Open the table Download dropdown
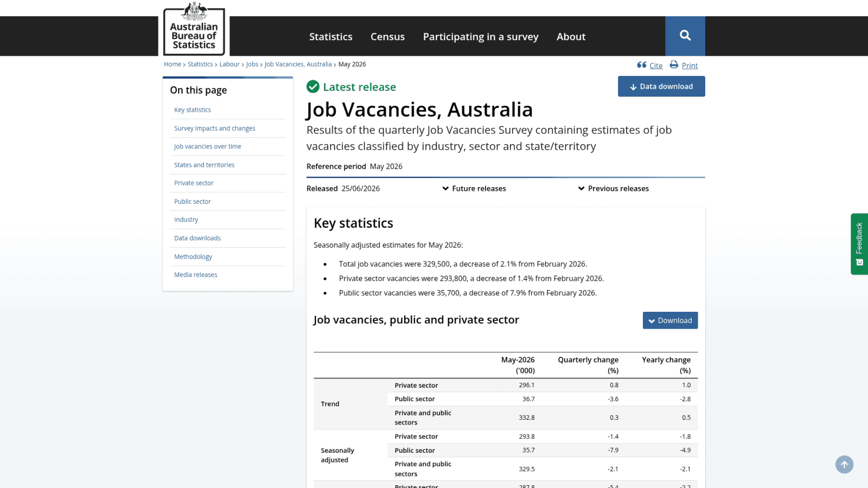868x488 pixels. point(671,320)
